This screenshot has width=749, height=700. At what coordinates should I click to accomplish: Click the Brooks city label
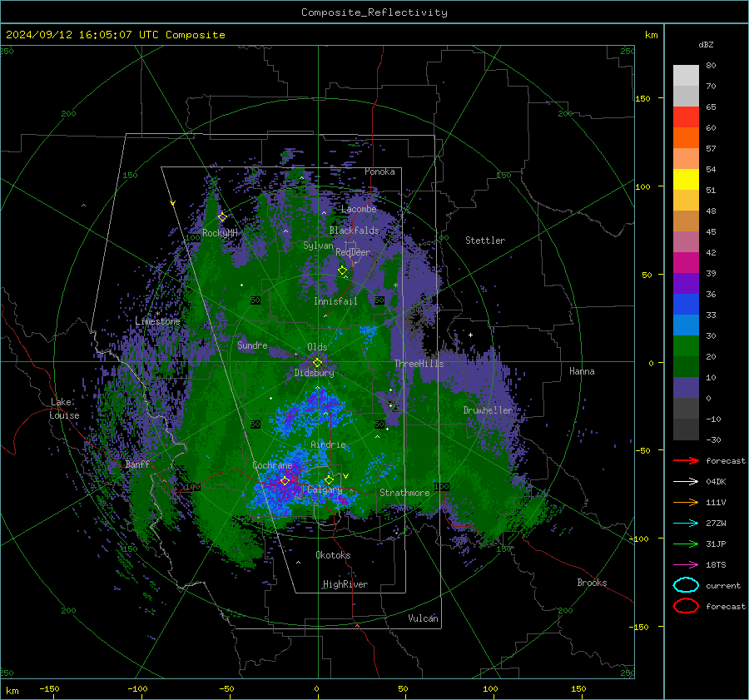(592, 583)
